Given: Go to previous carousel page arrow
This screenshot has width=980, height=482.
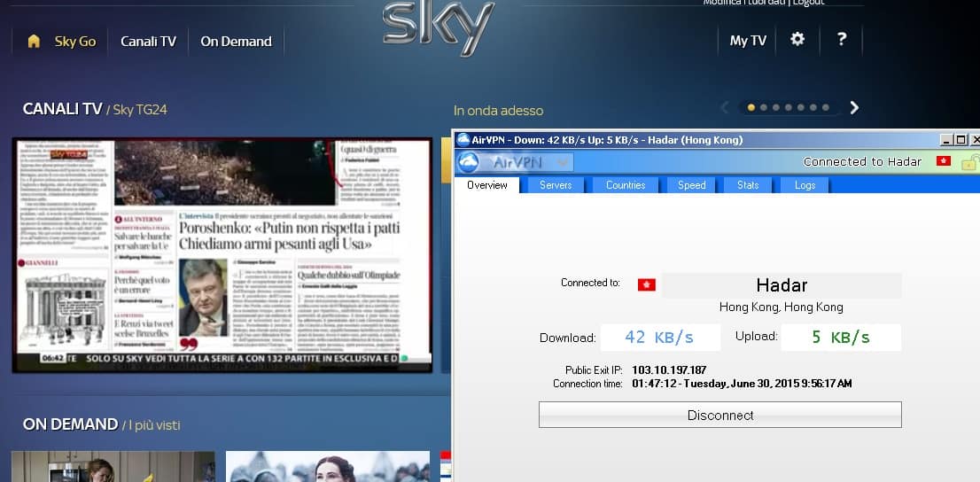Looking at the screenshot, I should (x=725, y=107).
